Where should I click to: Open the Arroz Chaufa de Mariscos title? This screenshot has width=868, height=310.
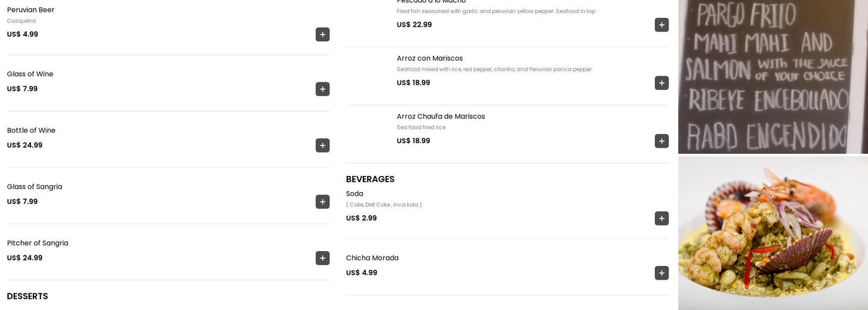click(441, 117)
